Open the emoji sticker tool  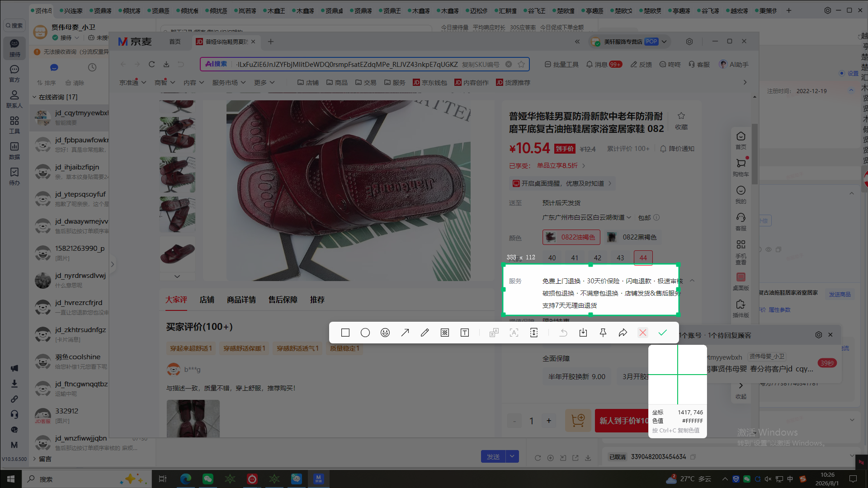click(x=385, y=333)
